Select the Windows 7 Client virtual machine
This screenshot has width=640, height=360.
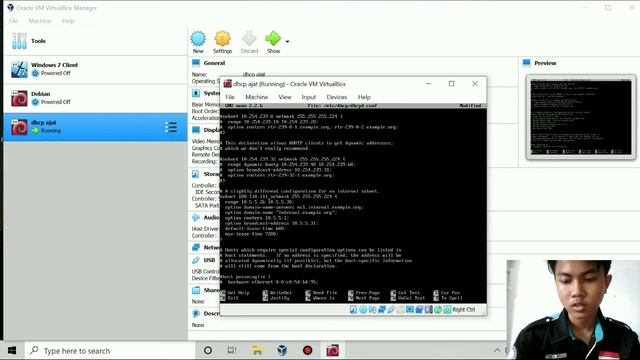(95, 69)
